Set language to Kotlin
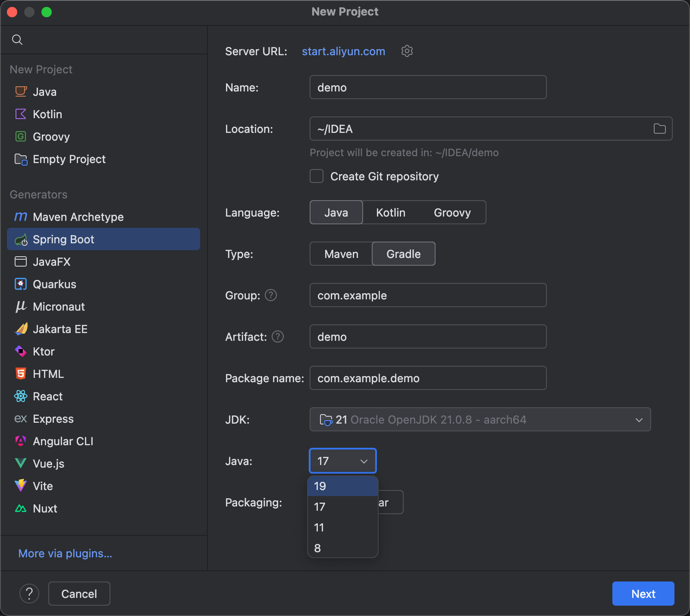 tap(391, 212)
